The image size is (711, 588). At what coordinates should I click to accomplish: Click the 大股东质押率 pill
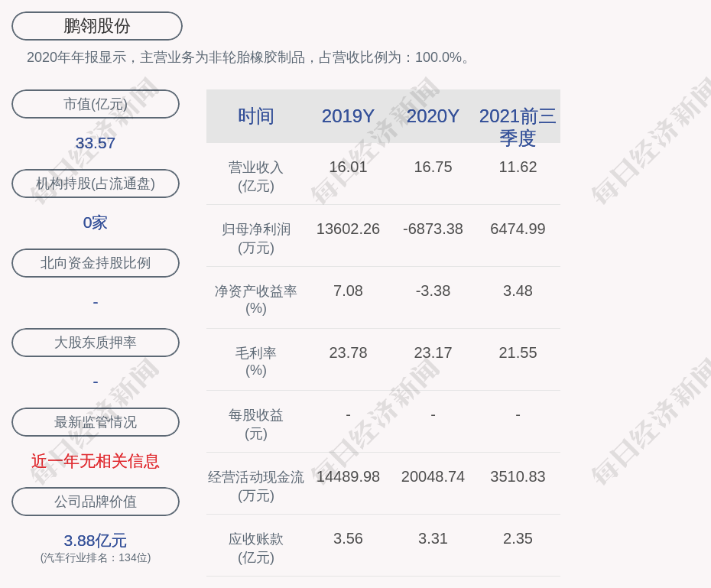96,343
